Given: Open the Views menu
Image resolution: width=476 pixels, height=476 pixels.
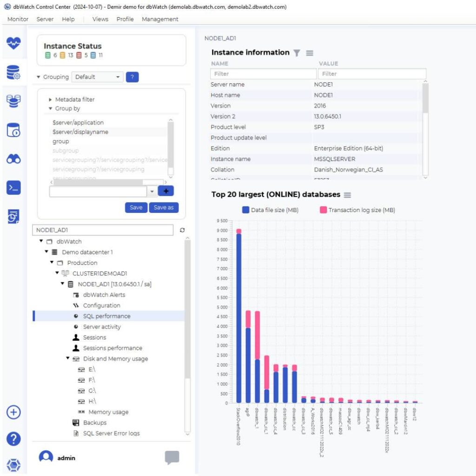Looking at the screenshot, I should [100, 19].
